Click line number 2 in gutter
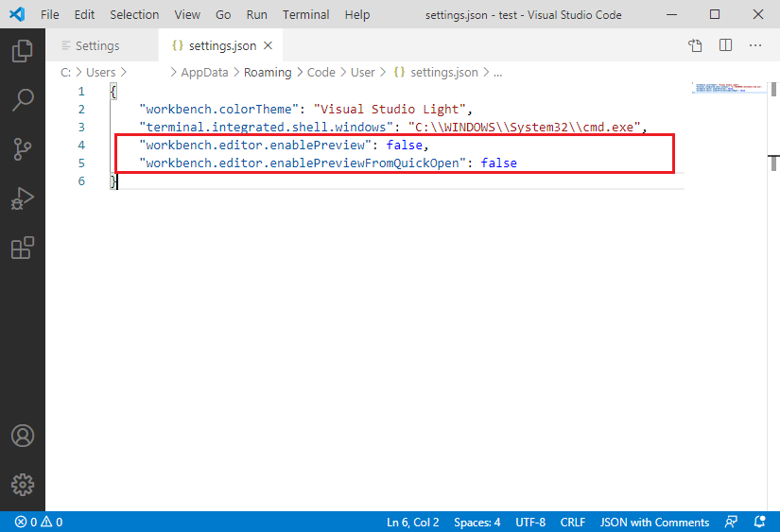Screen dimensions: 780x532 coord(81,110)
